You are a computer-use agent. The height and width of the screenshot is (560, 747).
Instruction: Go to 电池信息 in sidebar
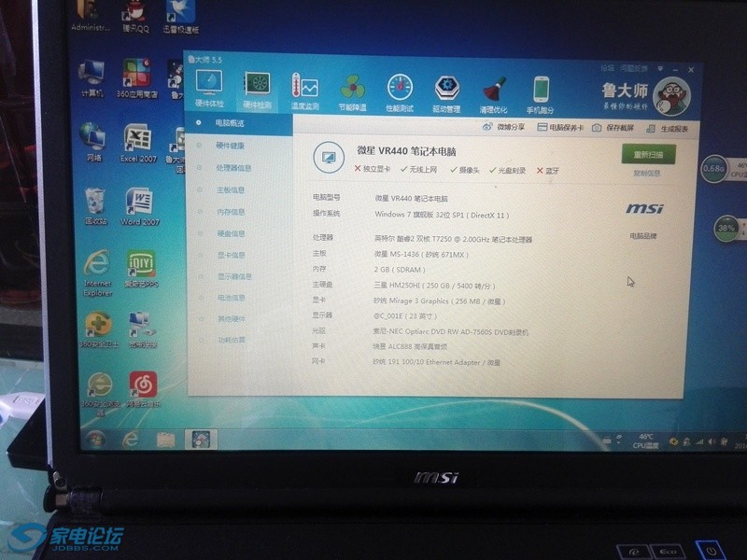click(x=231, y=298)
